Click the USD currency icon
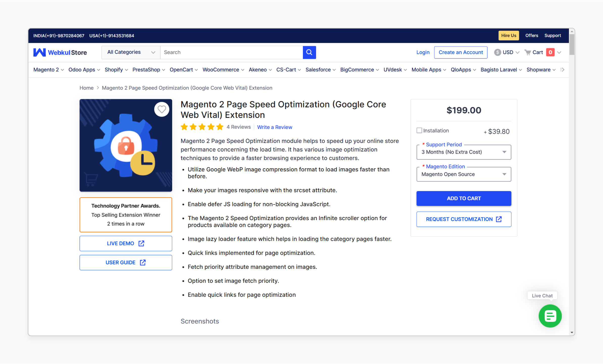603x364 pixels. click(x=497, y=53)
